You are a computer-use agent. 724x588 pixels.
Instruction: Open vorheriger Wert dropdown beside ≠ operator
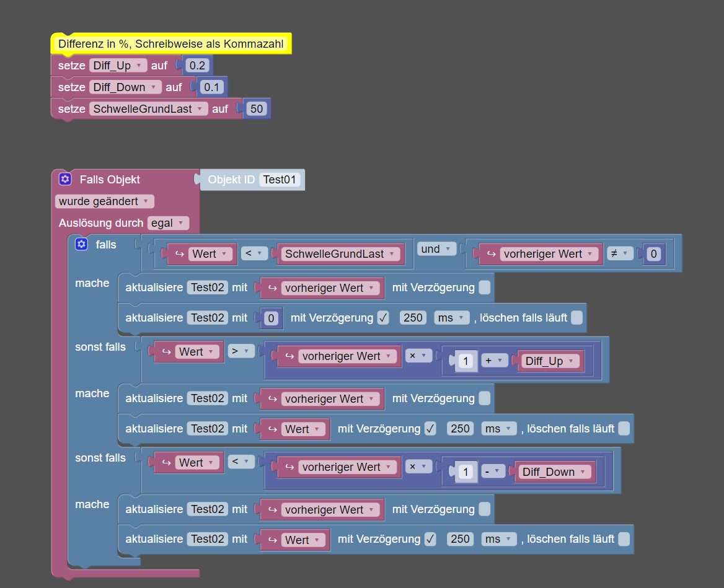[x=549, y=254]
